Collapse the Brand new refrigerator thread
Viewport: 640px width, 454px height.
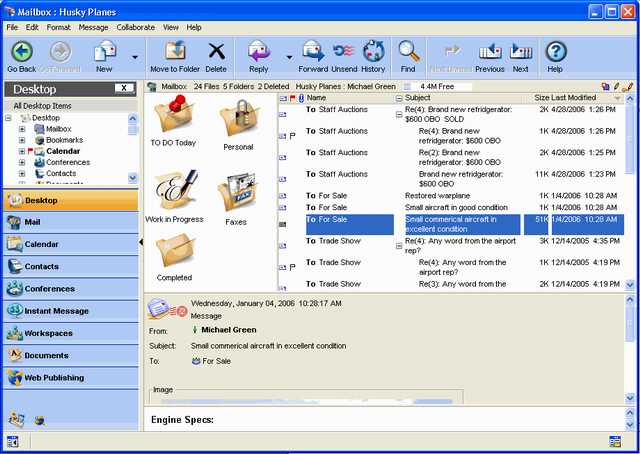399,115
